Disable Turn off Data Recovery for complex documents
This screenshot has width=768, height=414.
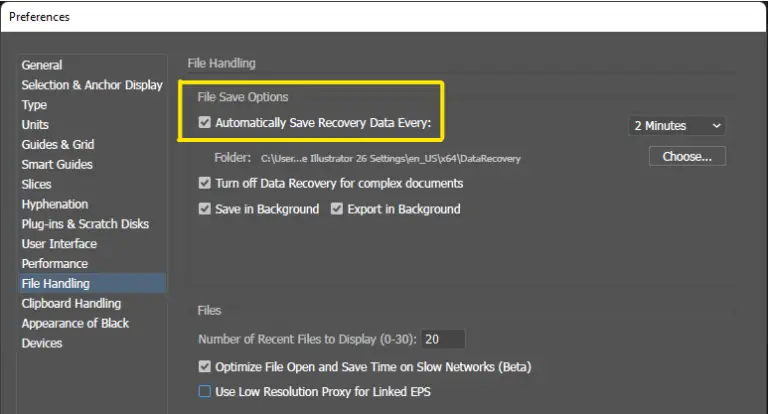point(206,184)
